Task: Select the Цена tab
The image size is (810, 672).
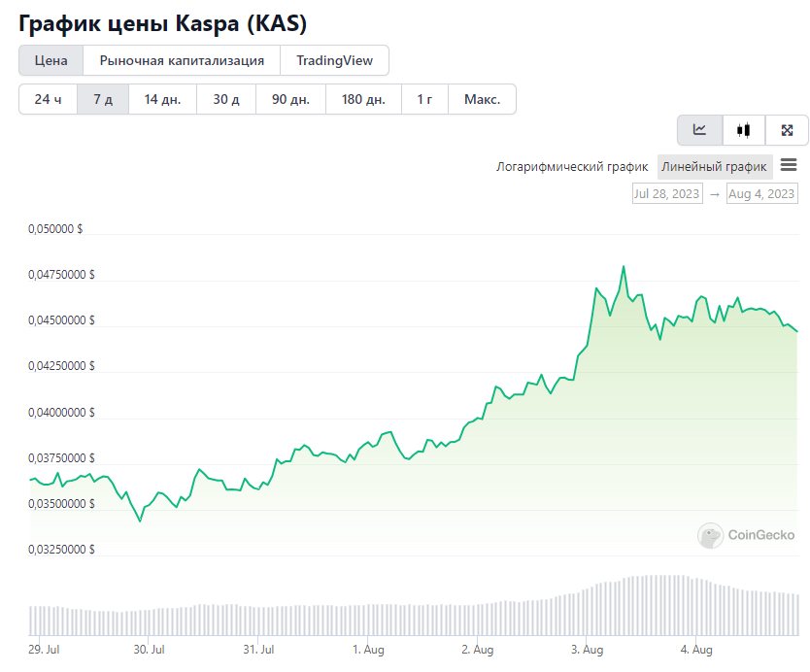Action: pos(51,60)
